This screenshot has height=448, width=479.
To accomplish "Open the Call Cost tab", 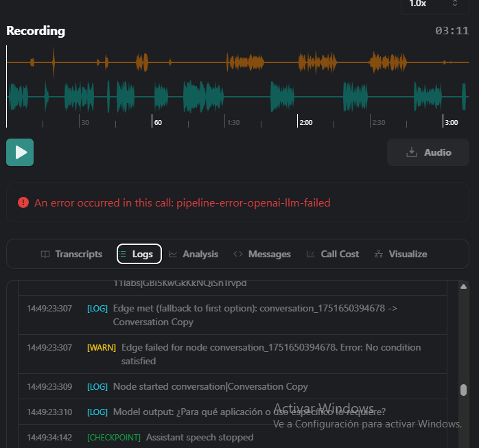I will [333, 254].
